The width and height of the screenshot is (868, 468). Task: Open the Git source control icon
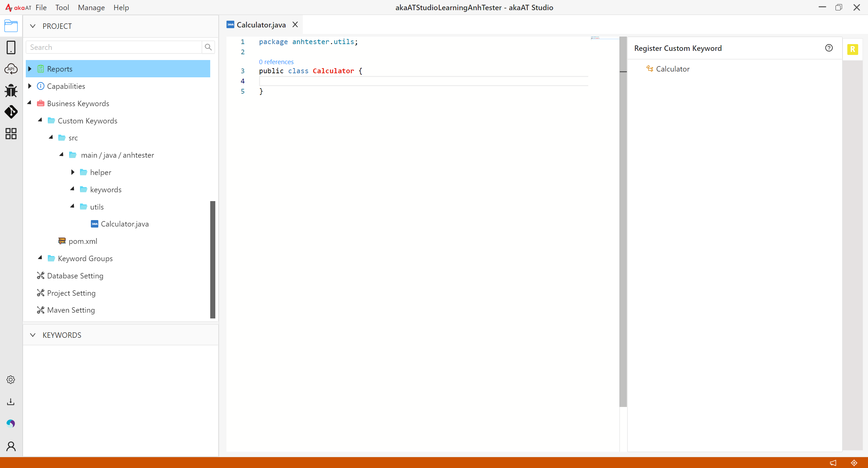point(11,112)
